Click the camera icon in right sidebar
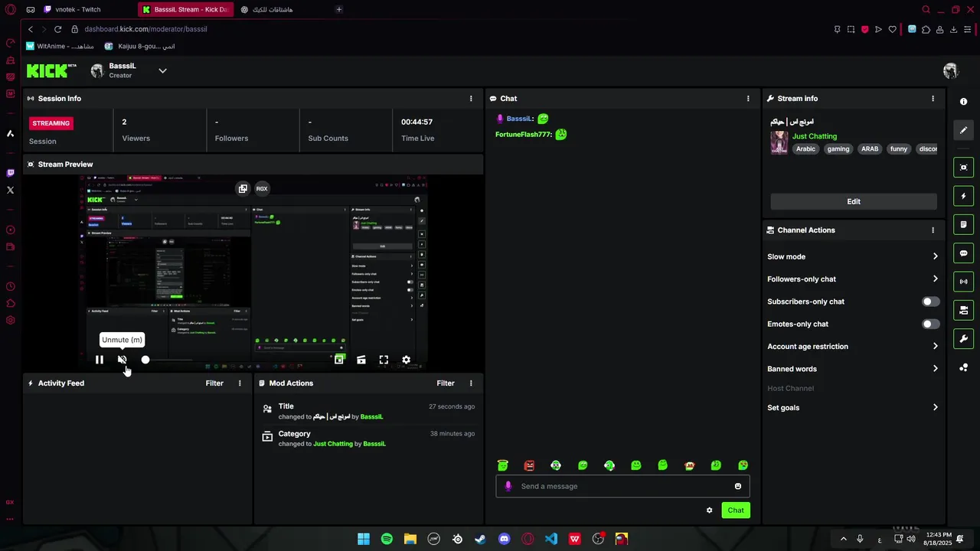The width and height of the screenshot is (980, 551). (x=964, y=168)
